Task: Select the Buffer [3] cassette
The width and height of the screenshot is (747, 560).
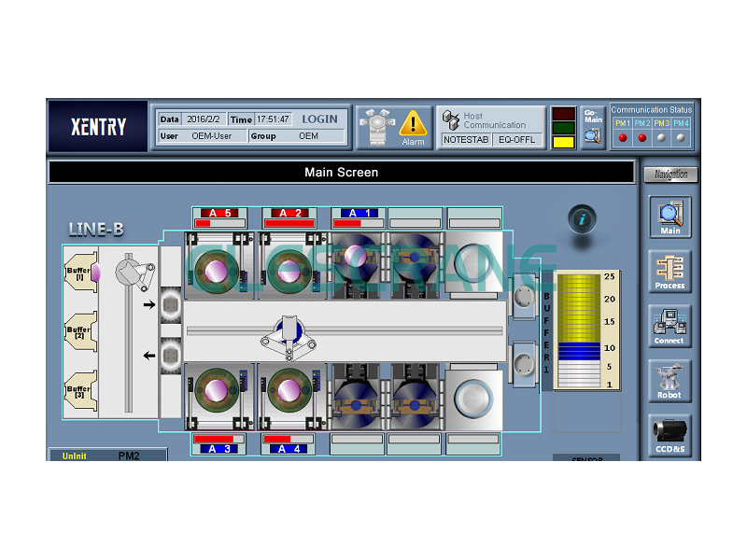Action: [81, 391]
